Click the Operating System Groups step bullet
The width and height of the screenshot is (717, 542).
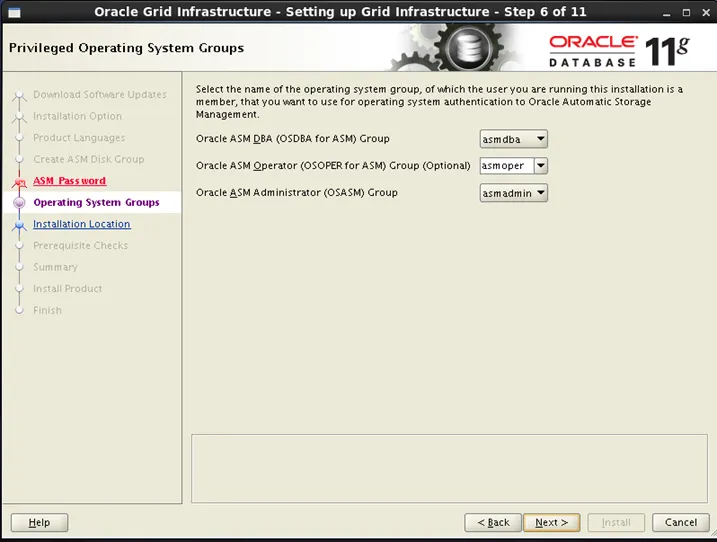19,202
